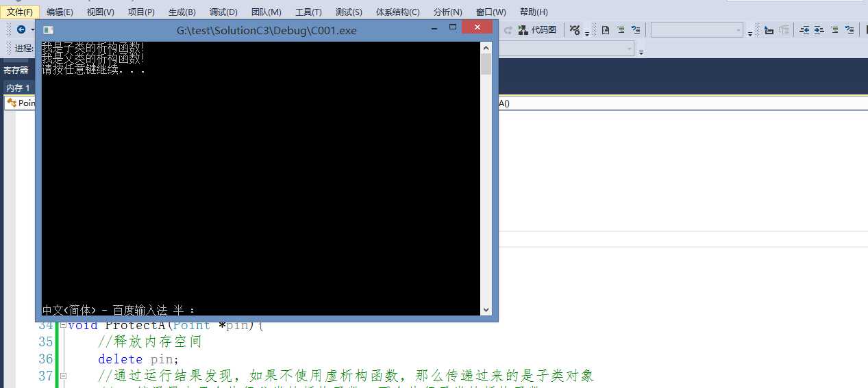Viewport: 868px width, 388px height.
Task: Click the '//释放内存空间' comment on line 35
Action: (x=150, y=341)
